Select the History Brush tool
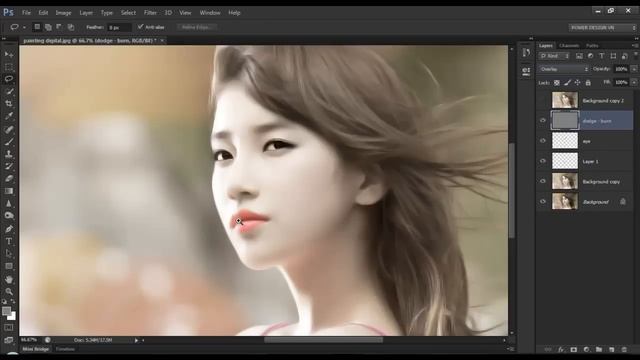The image size is (640, 360). [x=9, y=166]
